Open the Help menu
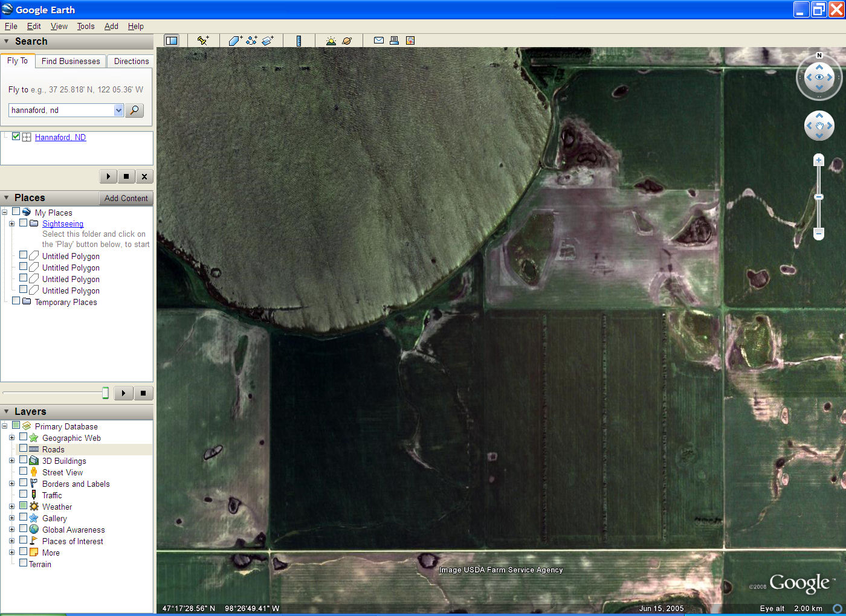Viewport: 846px width, 616px height. (x=136, y=26)
